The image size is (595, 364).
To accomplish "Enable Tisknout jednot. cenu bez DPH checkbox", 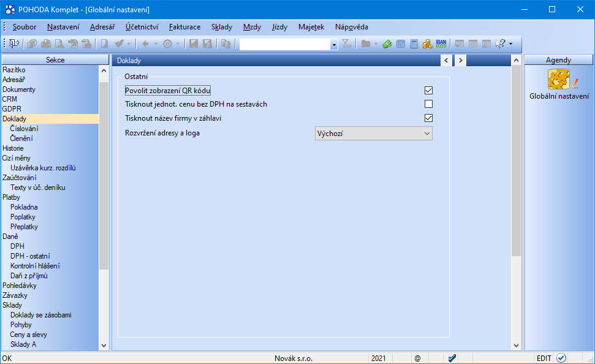I will pyautogui.click(x=428, y=104).
